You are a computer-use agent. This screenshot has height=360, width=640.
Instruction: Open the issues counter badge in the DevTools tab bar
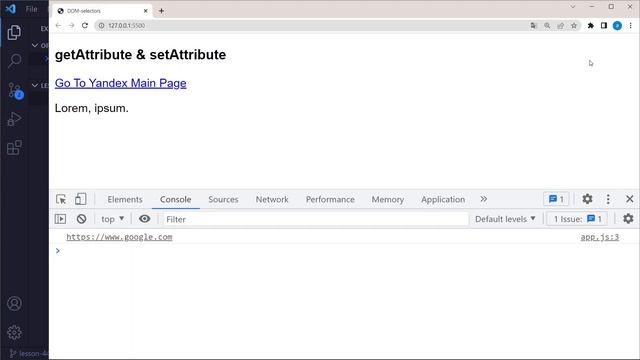click(556, 199)
